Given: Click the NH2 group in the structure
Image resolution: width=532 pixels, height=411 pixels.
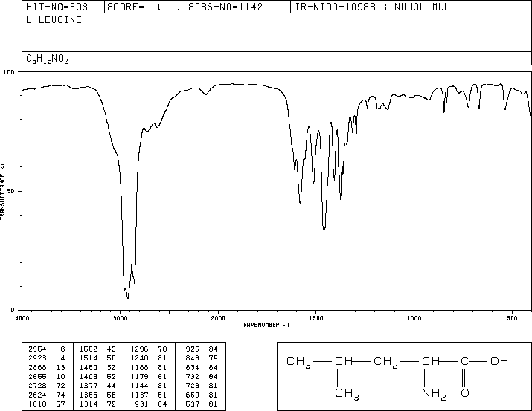Looking at the screenshot, I should coord(434,394).
